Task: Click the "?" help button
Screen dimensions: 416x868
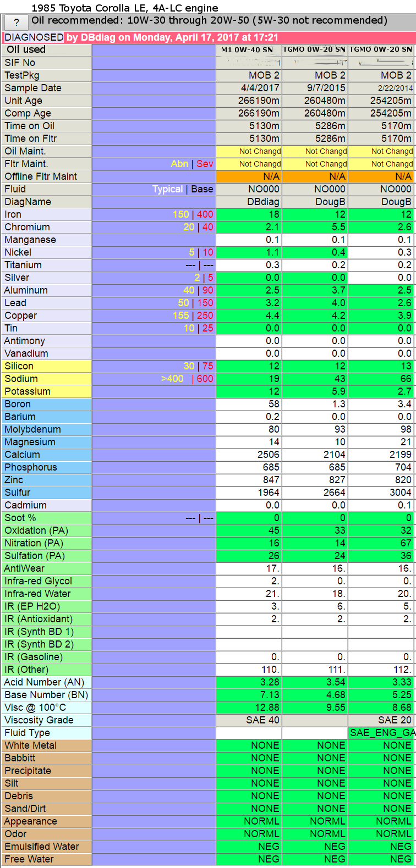Action: click(x=17, y=23)
